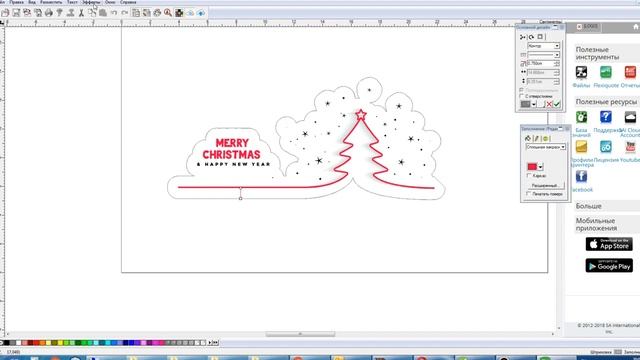Open the Эффекты menu

91,2
